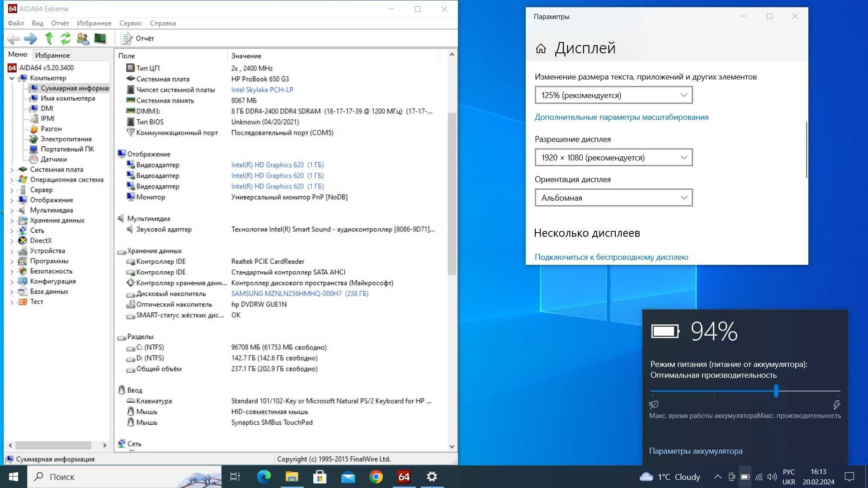Open first Intel(R) HD Graphics 620 link

point(278,165)
